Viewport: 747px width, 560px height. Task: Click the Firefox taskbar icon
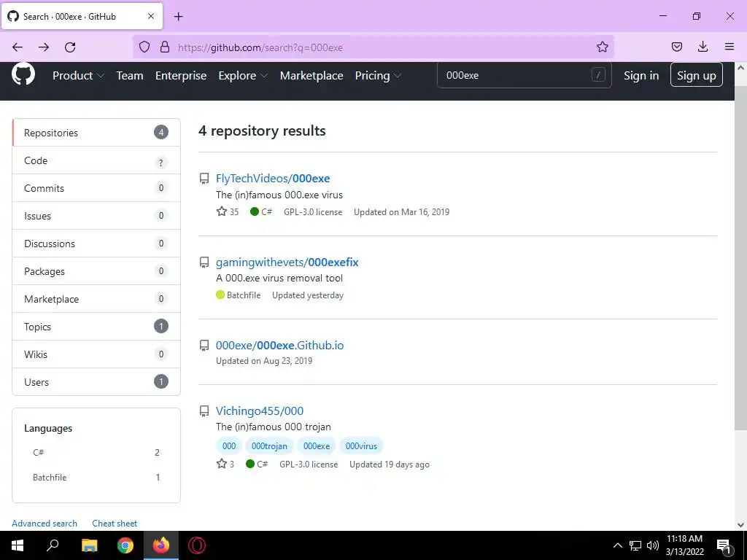[x=161, y=545]
